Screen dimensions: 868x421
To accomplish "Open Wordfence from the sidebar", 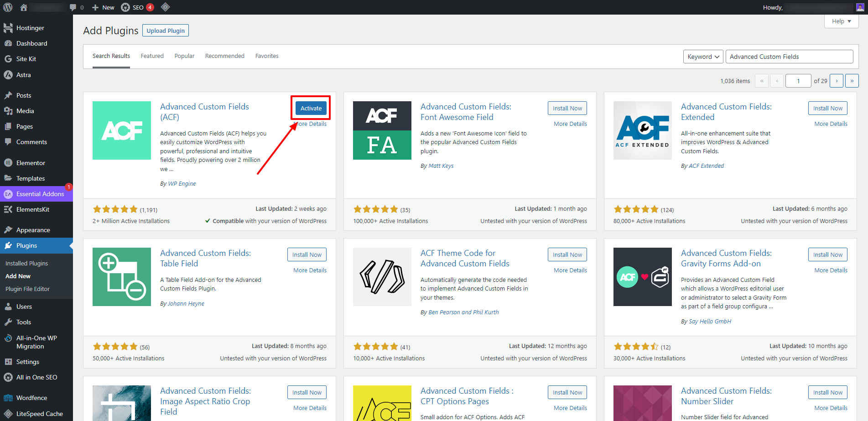I will (x=31, y=398).
